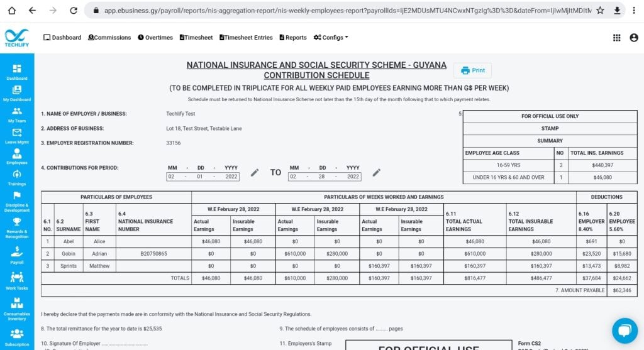Click employer total deduction $37,684
Image resolution: width=644 pixels, height=350 pixels.
tap(591, 278)
